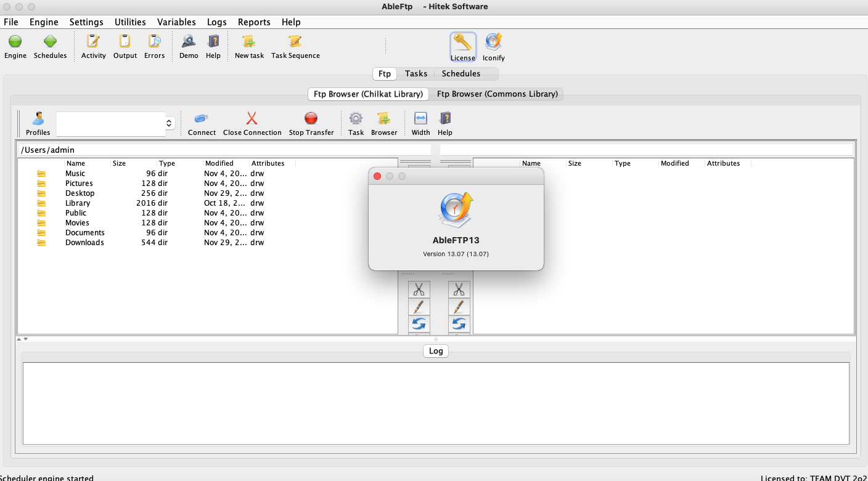Open the Activity log icon

click(93, 42)
